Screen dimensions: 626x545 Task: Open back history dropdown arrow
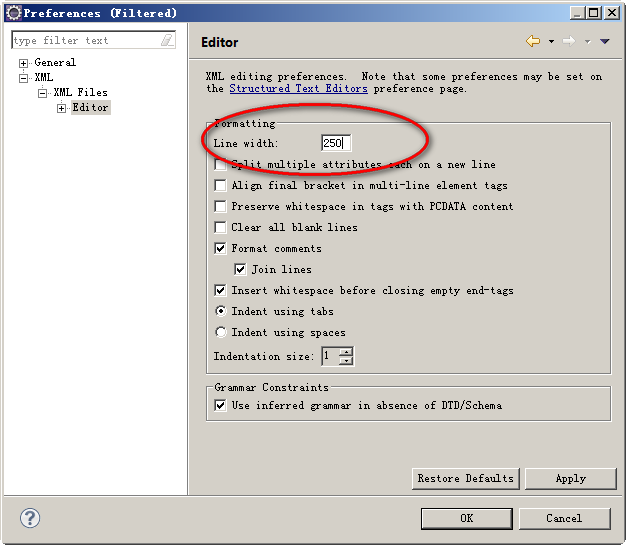coord(551,42)
